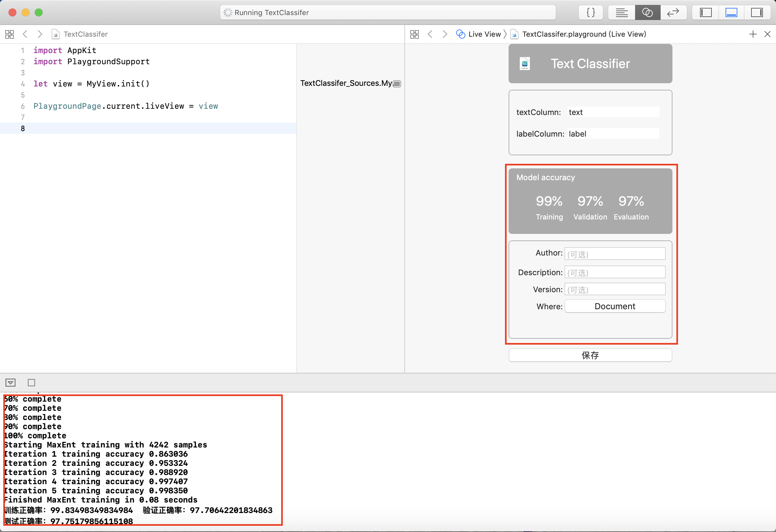Viewport: 776px width, 532px height.
Task: Open the version editor arrows icon
Action: coord(673,13)
